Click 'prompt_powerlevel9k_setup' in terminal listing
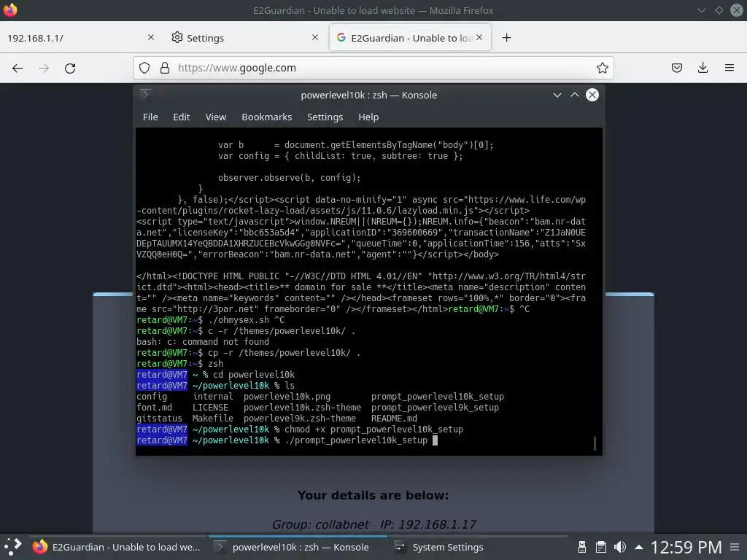This screenshot has height=560, width=747. [435, 408]
